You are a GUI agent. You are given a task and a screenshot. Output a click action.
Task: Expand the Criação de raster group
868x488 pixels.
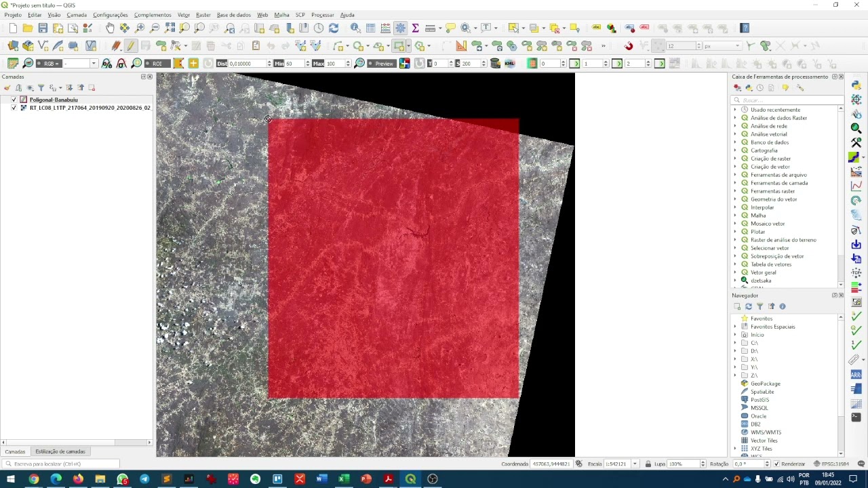click(x=735, y=159)
